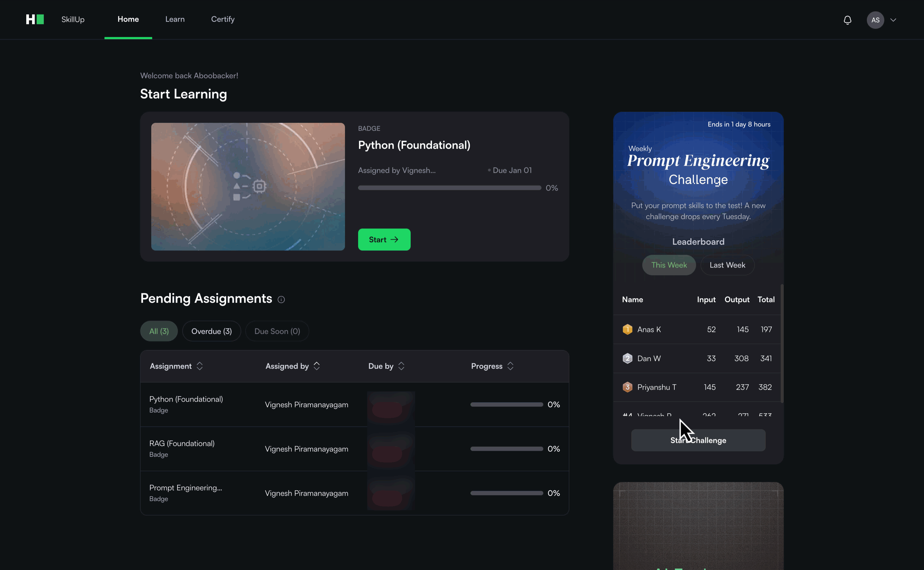The width and height of the screenshot is (924, 570).
Task: Filter assignments by Overdue (3)
Action: point(211,331)
